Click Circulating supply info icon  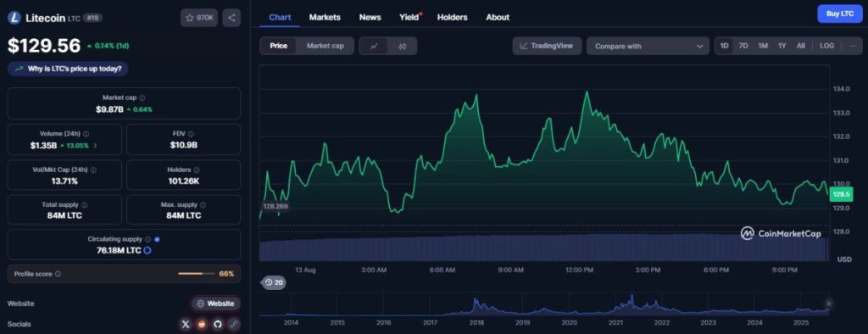(147, 239)
